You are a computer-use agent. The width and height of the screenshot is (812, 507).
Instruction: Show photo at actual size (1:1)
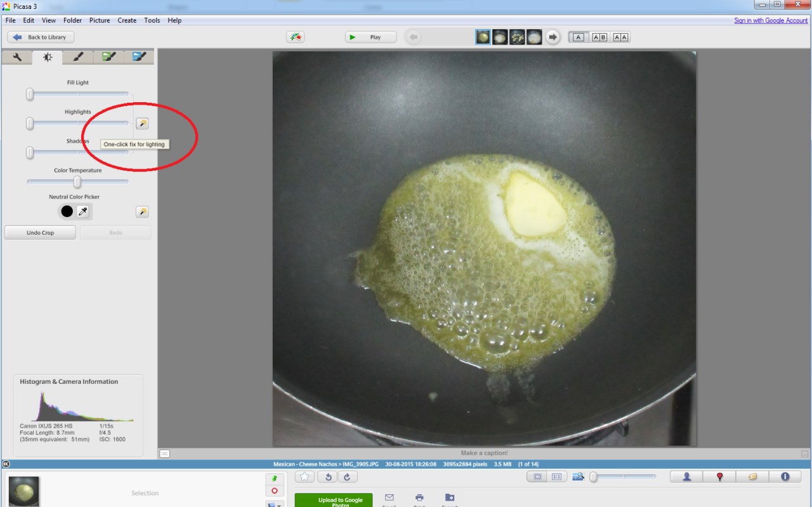tap(556, 477)
